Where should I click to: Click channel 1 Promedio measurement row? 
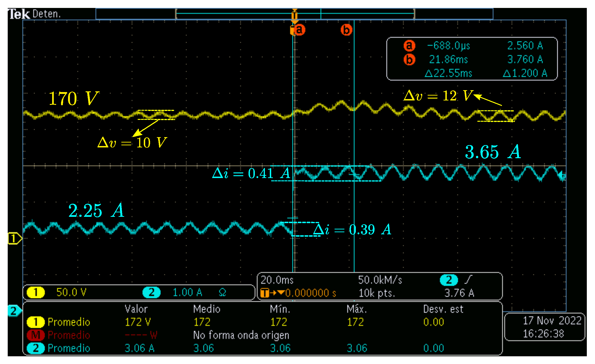coord(69,322)
